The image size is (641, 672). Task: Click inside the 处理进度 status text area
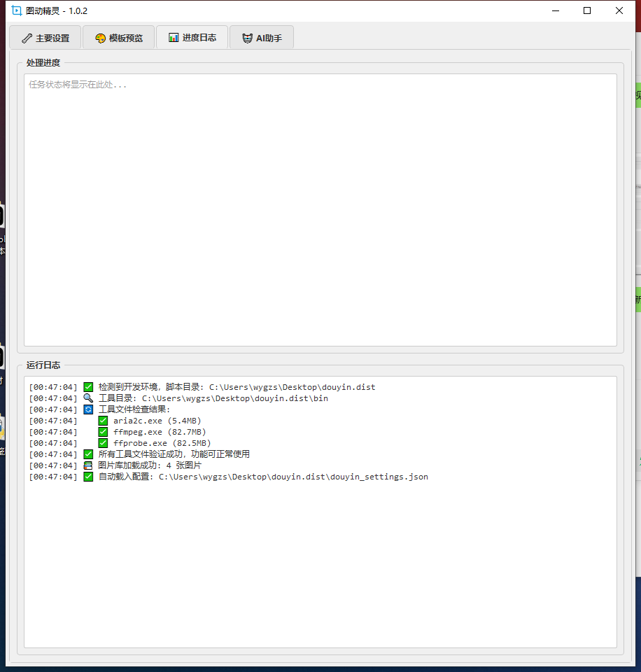[x=320, y=210]
